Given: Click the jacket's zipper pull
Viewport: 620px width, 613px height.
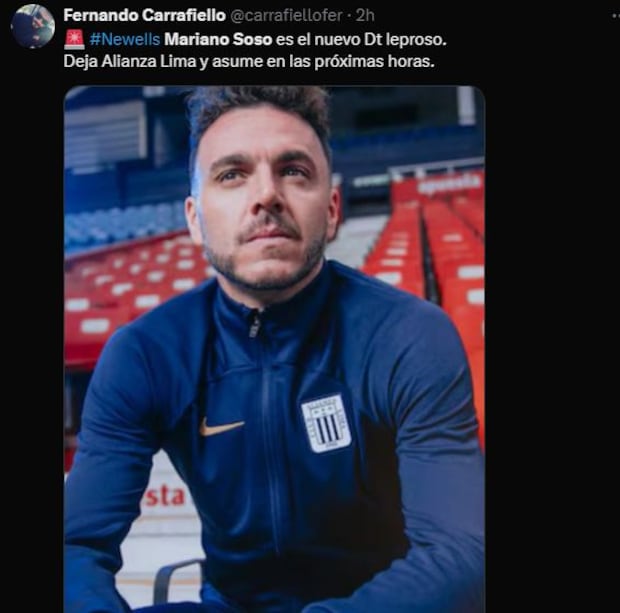Looking at the screenshot, I should (x=254, y=325).
